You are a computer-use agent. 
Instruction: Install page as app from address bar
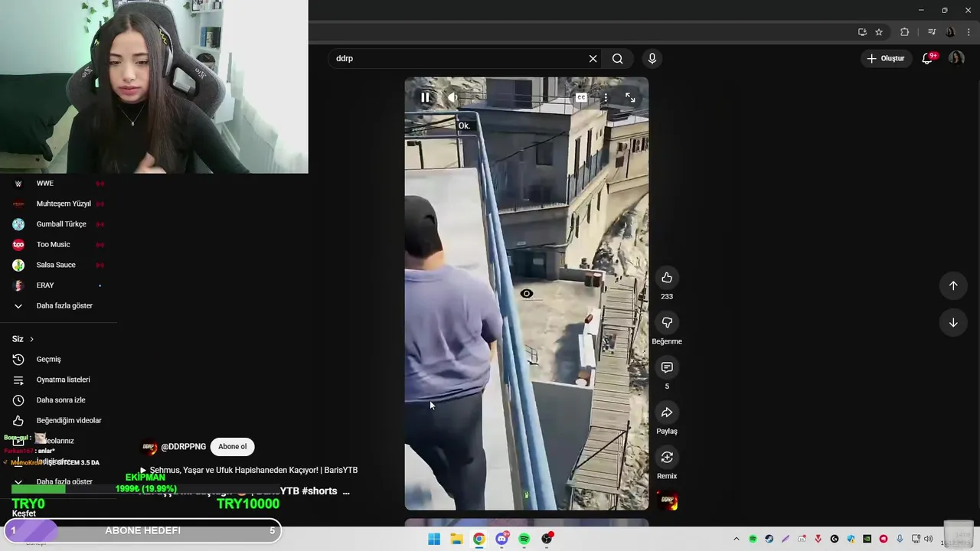pyautogui.click(x=862, y=32)
